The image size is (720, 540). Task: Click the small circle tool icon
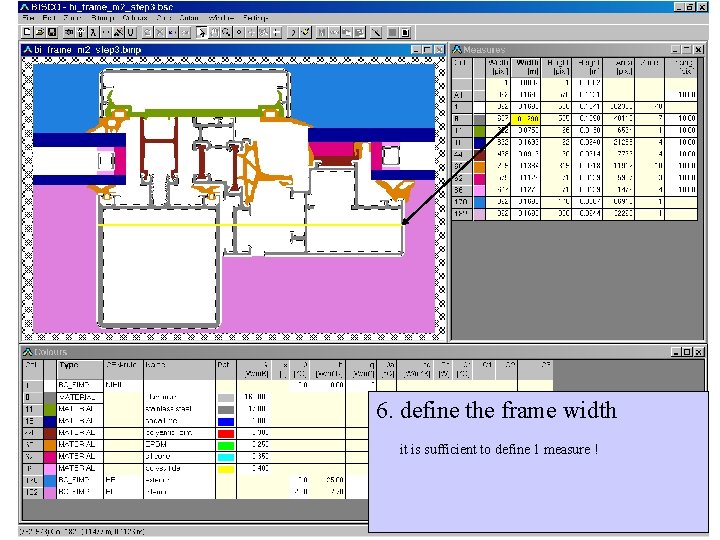click(239, 32)
